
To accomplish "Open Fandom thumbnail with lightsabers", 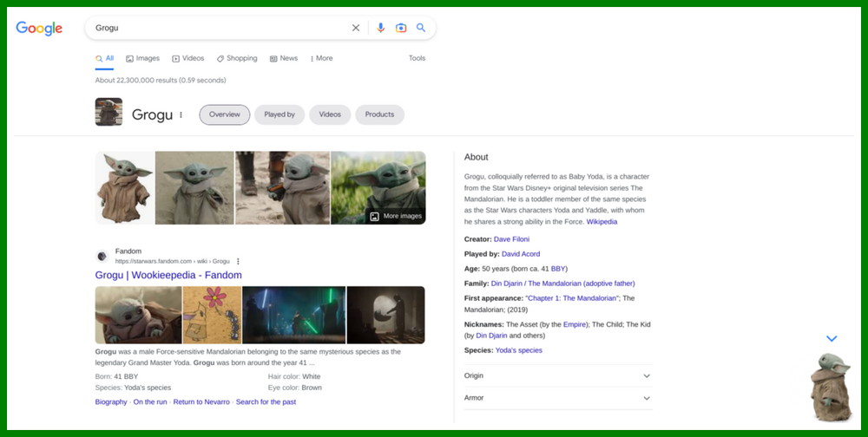I will click(294, 315).
